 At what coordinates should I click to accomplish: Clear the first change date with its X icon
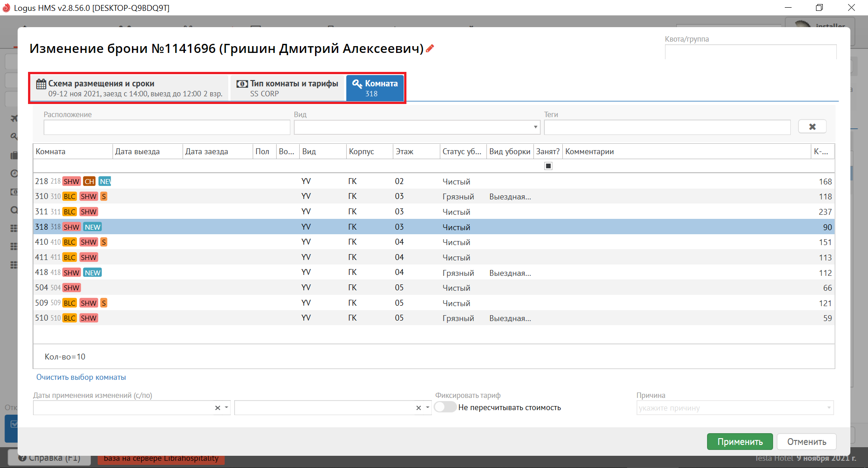217,408
